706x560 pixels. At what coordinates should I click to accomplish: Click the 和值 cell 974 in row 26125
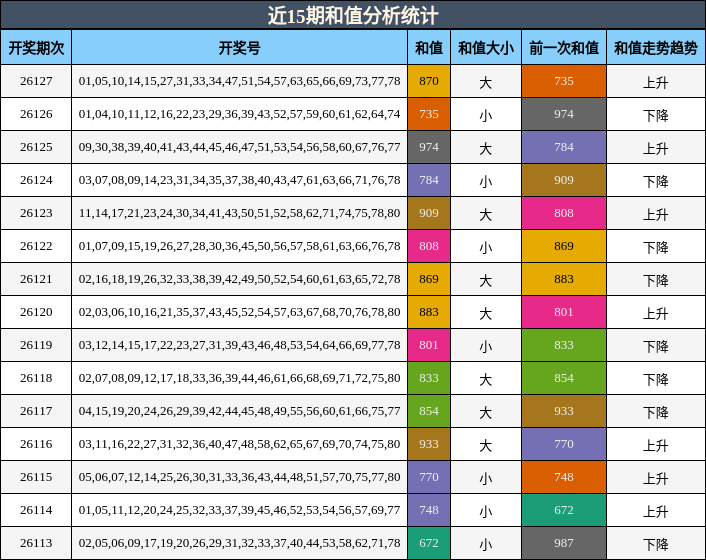click(x=429, y=147)
